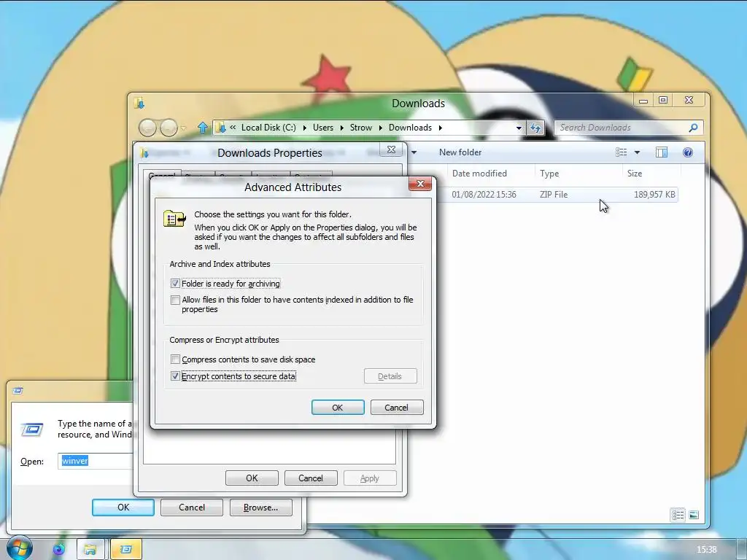Click OK in Downloads Properties window
The image size is (747, 560).
(x=252, y=478)
